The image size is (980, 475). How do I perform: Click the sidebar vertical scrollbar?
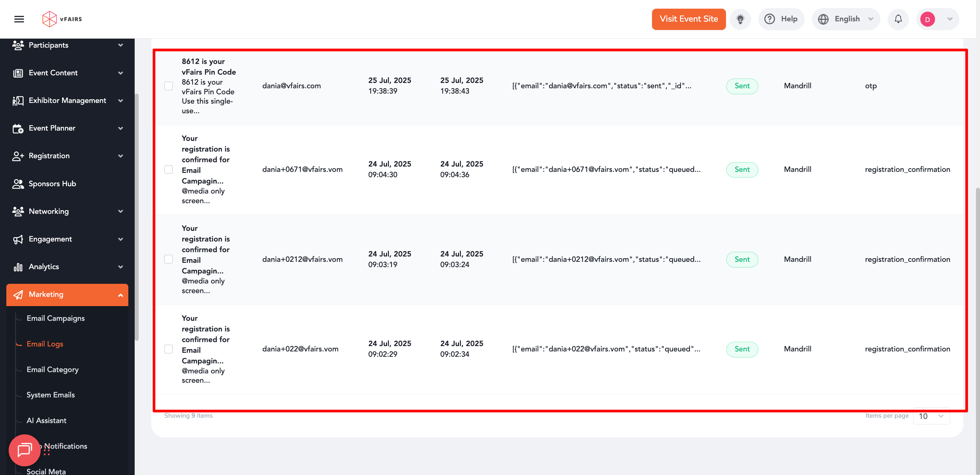(137, 217)
